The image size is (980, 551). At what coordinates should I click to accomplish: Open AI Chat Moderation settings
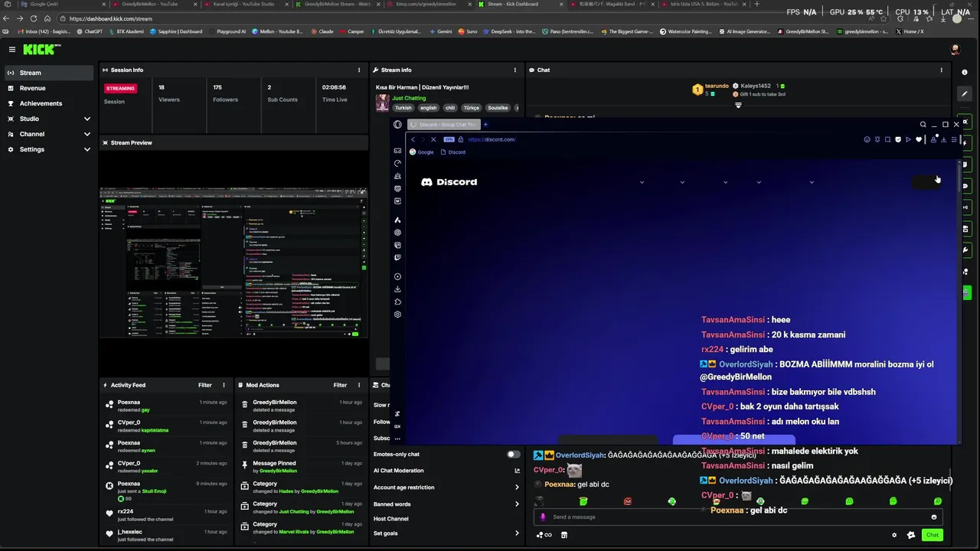point(446,471)
